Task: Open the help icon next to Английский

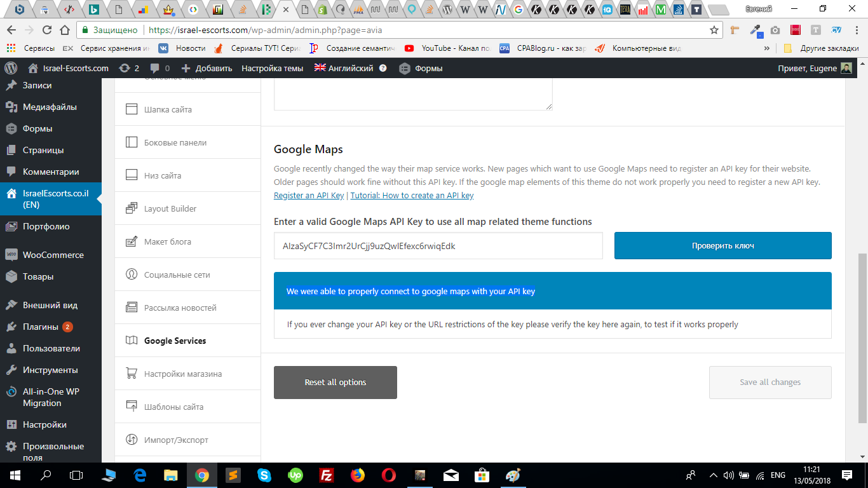Action: coord(383,68)
